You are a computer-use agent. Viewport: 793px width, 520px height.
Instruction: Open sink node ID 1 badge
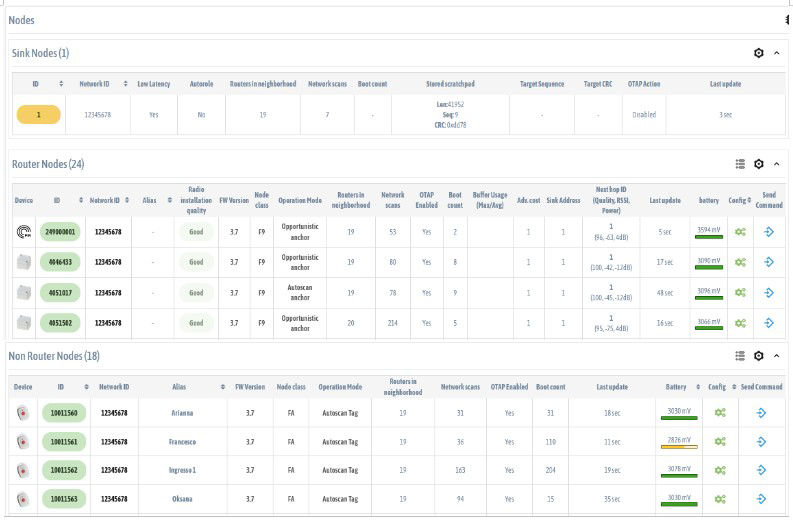pyautogui.click(x=39, y=115)
